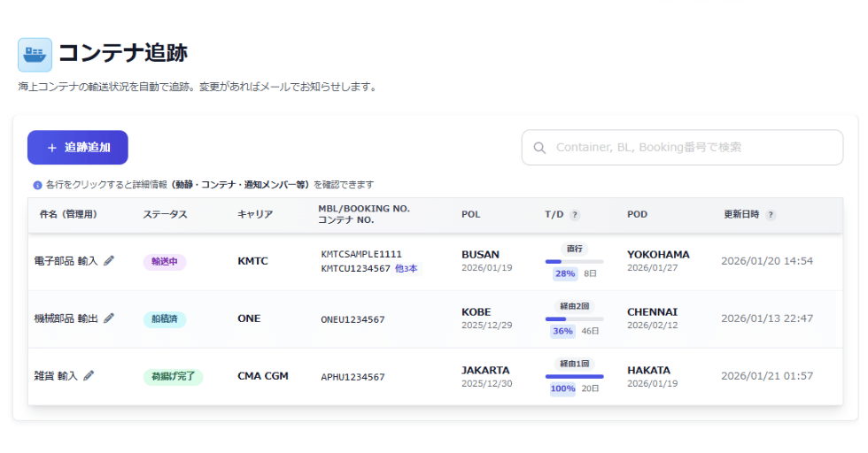The width and height of the screenshot is (868, 453).
Task: Click the 直行 transit badge
Action: 575,249
